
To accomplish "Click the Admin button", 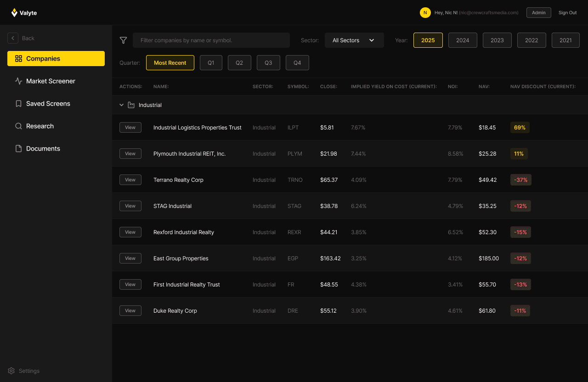I will [x=539, y=13].
